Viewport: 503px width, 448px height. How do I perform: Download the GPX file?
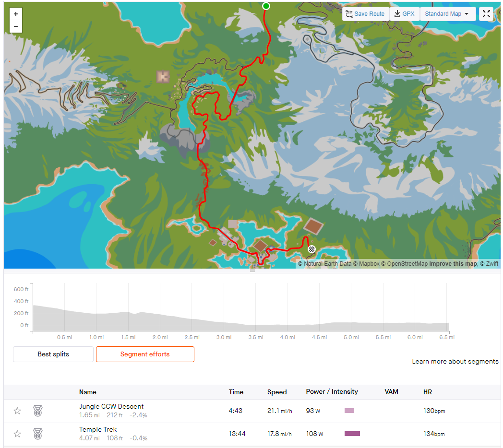coord(404,14)
